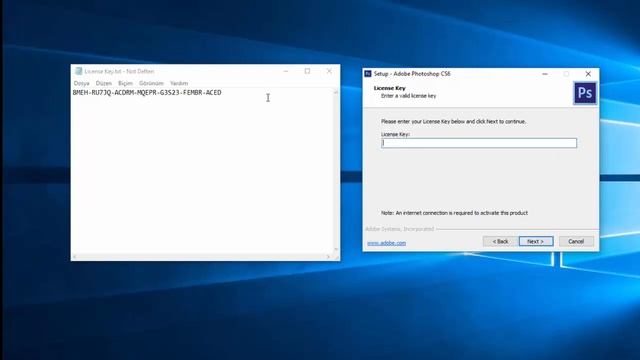
Task: Click the right scroll arrow in Notepad
Action: tap(328, 257)
